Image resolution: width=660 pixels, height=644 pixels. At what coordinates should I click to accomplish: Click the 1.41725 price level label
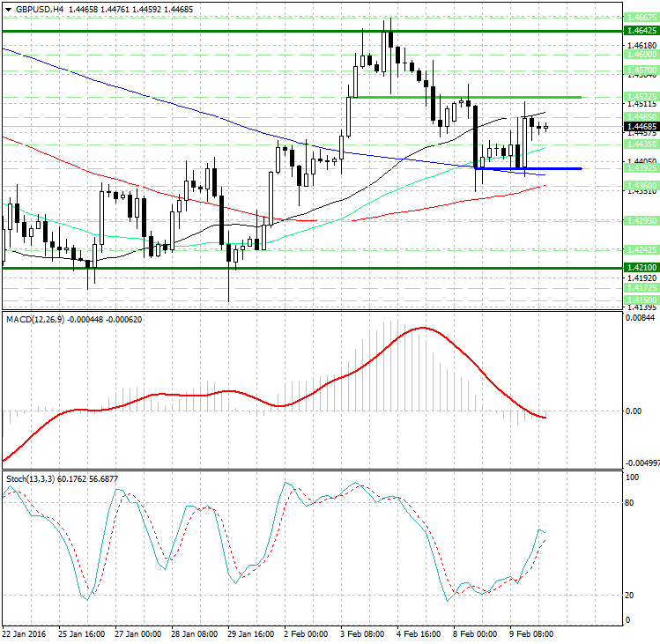tap(641, 288)
